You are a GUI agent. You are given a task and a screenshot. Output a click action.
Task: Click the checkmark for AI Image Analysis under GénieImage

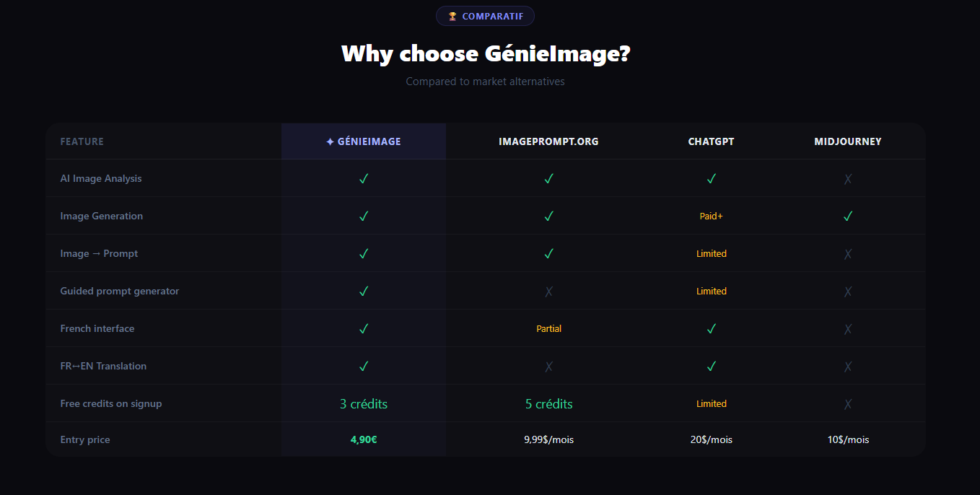point(363,178)
